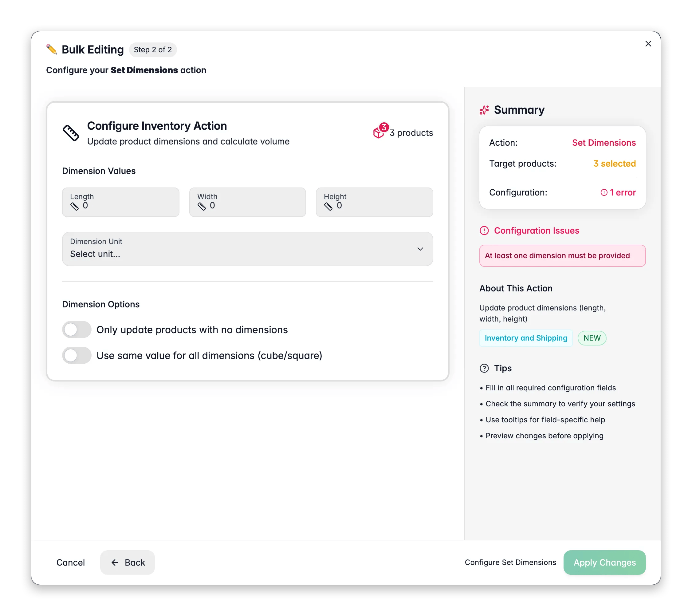This screenshot has height=616, width=692.
Task: Click the error icon next to 1 error
Action: pyautogui.click(x=604, y=192)
